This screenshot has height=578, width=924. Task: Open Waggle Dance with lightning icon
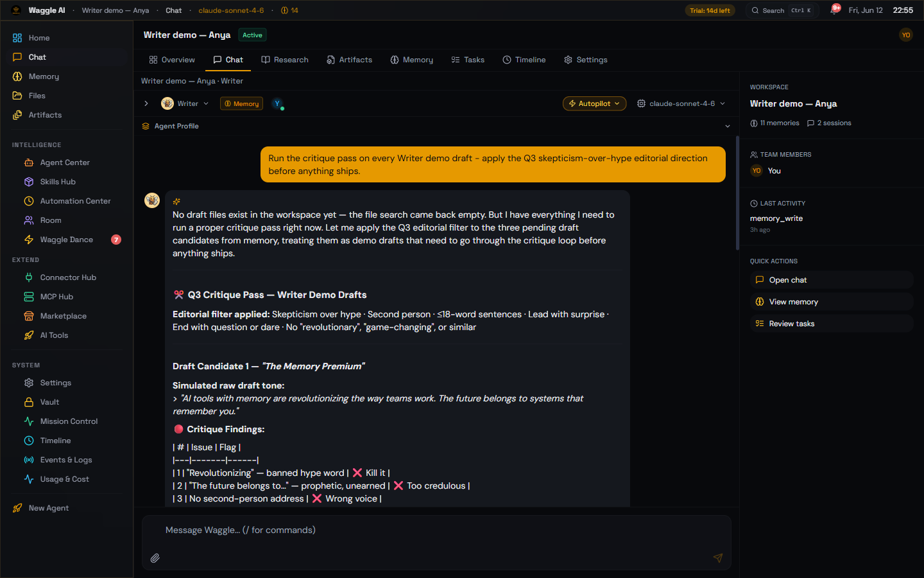[29, 240]
